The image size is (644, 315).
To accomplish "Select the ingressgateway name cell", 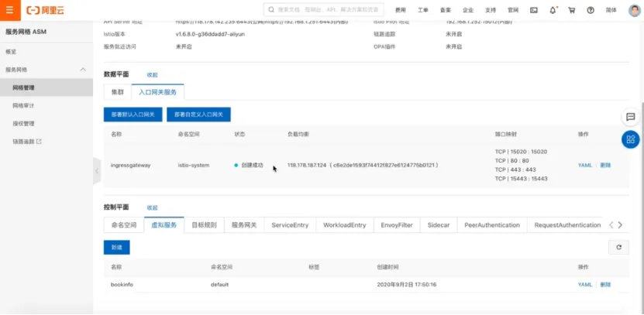I will tap(131, 166).
